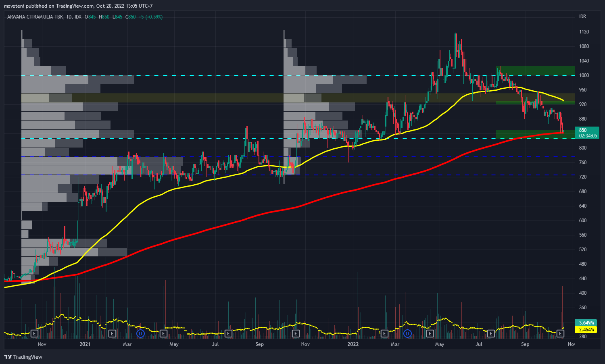This screenshot has height=364, width=605.
Task: Click the earnings "E" marker near October 2022
Action: tap(560, 334)
